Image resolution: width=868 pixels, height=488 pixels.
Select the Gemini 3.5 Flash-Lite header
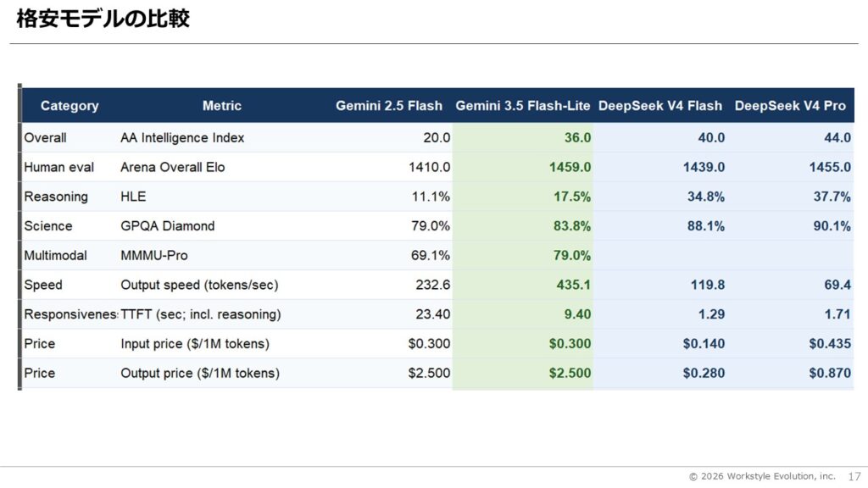click(522, 106)
